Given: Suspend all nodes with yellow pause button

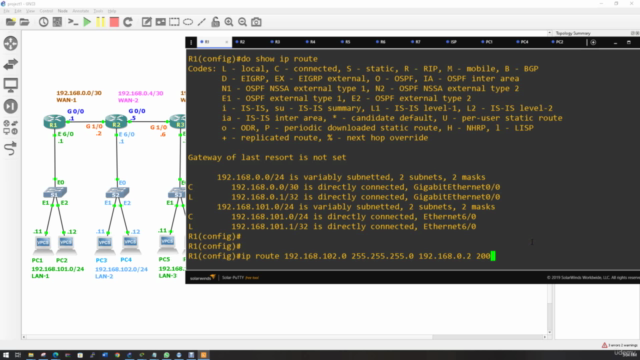Looking at the screenshot, I should point(100,22).
